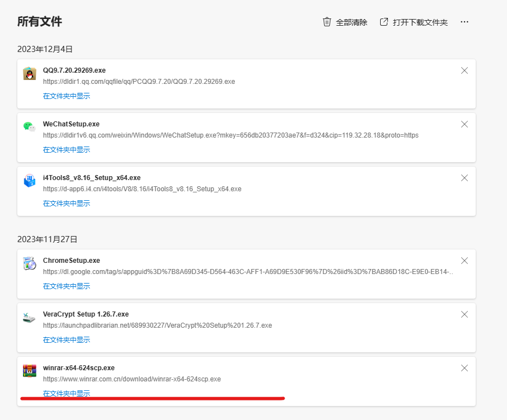507x420 pixels.
Task: Click the dldir1.qq.com QQ download URL
Action: 139,82
